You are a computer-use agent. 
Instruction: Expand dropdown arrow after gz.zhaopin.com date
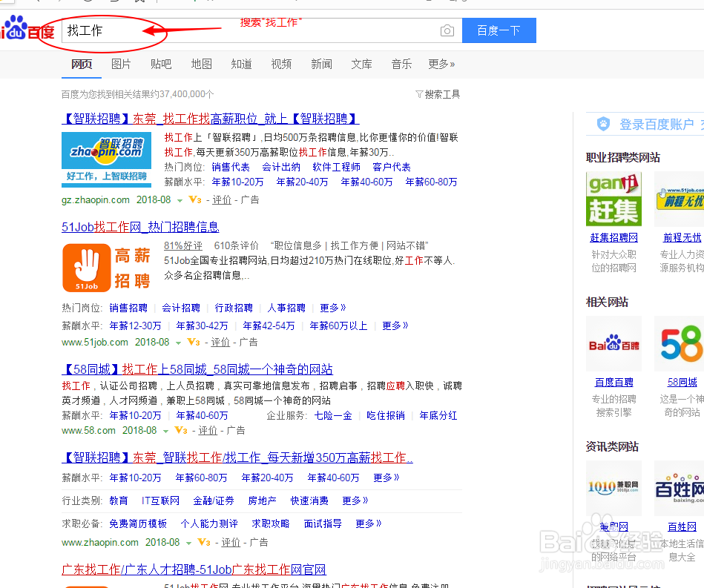[x=180, y=201]
